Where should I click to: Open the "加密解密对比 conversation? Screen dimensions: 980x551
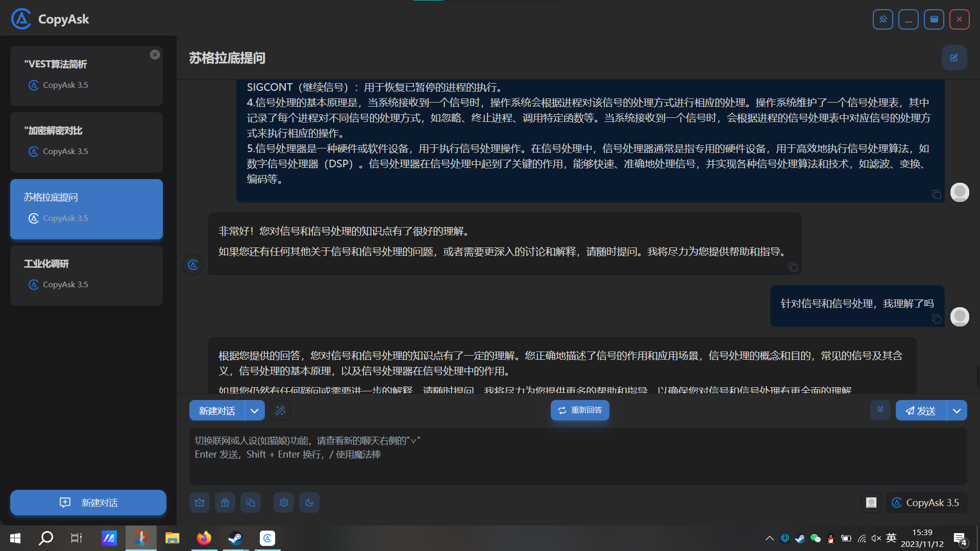86,142
